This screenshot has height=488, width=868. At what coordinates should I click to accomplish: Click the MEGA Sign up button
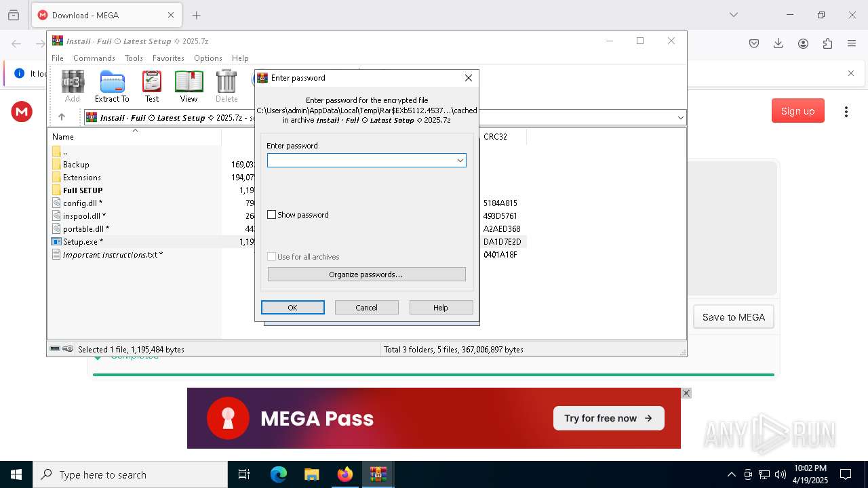click(x=797, y=111)
